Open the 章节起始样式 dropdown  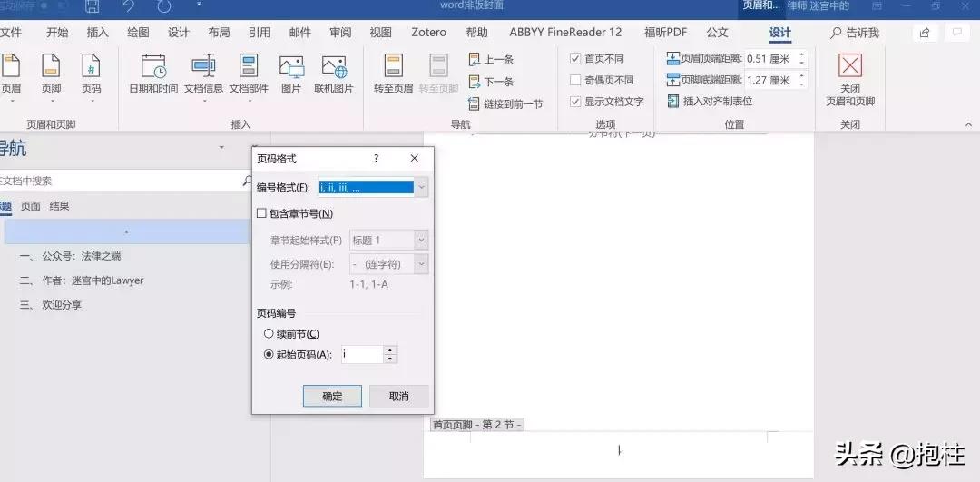(x=422, y=240)
